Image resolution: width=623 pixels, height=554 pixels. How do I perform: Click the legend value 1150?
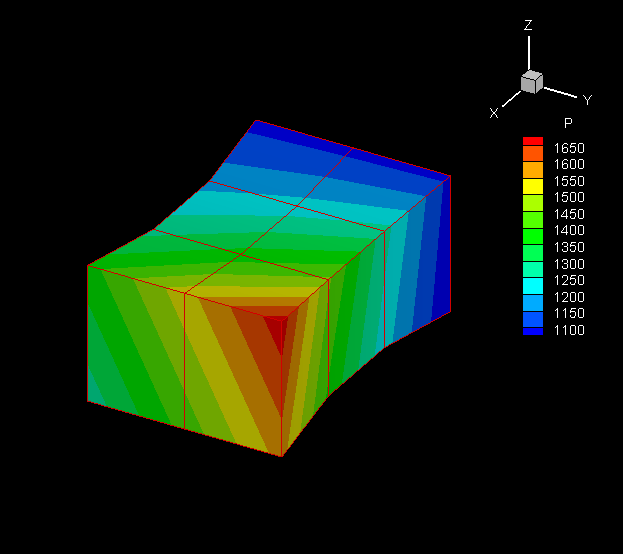[569, 314]
